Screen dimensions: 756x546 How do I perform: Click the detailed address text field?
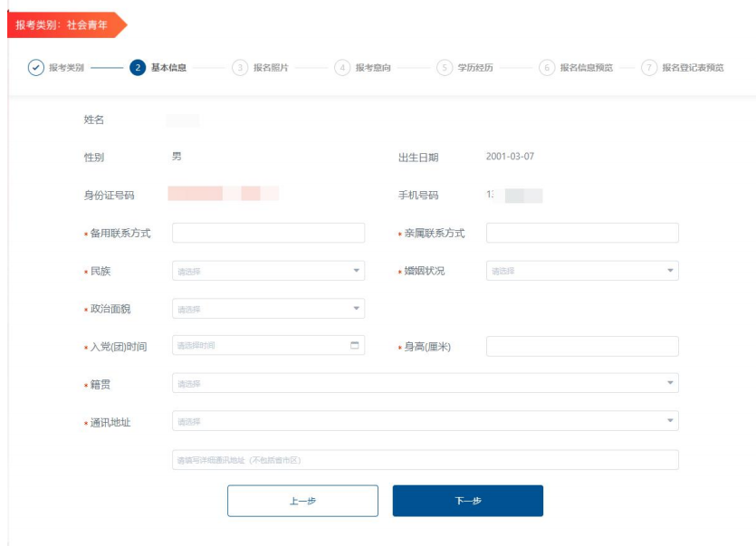425,460
